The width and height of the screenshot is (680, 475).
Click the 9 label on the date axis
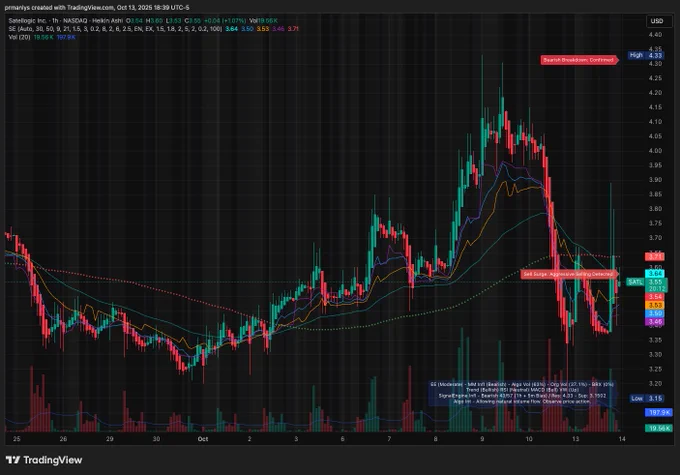coord(482,439)
